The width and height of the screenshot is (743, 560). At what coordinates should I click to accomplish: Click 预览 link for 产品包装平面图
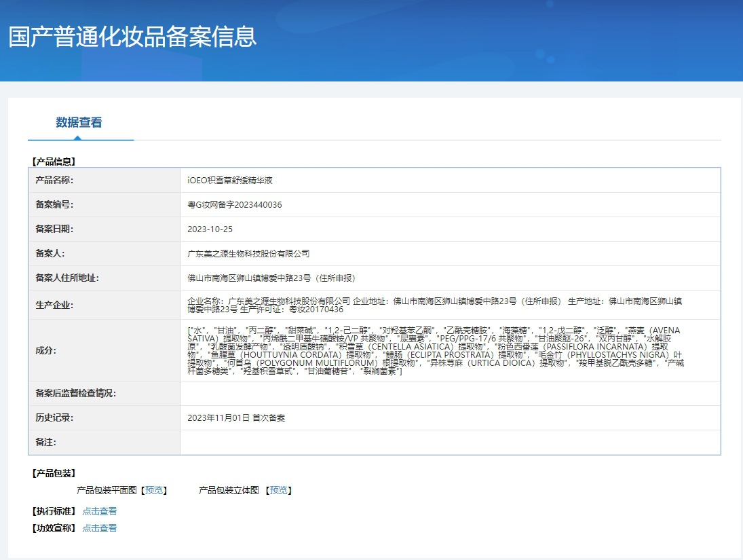154,490
